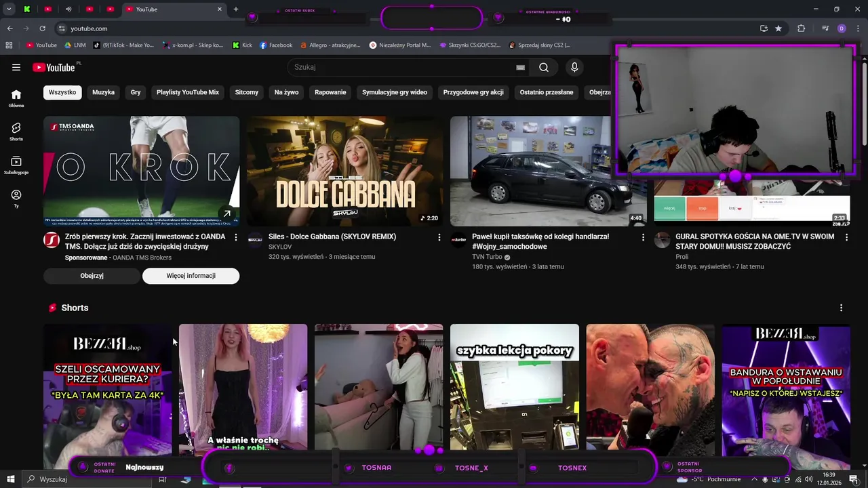Switch to the pinned Kick tab
Screen dimensions: 868x488
coord(27,9)
